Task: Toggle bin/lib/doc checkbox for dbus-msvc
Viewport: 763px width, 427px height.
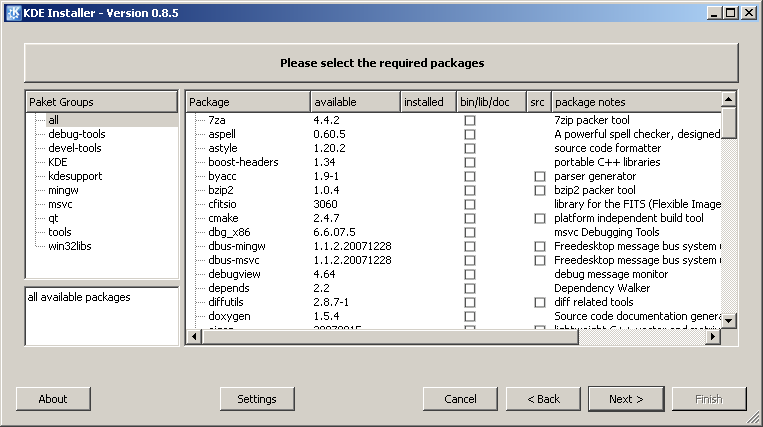Action: point(470,261)
